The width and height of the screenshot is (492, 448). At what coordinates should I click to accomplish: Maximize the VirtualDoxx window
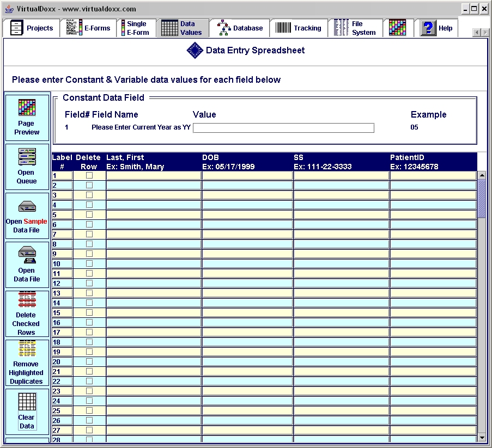pos(474,9)
